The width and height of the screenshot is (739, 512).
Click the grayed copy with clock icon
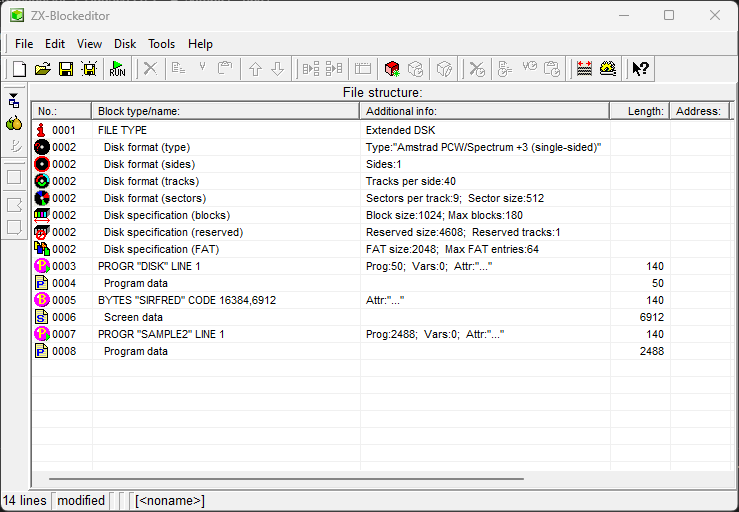505,69
